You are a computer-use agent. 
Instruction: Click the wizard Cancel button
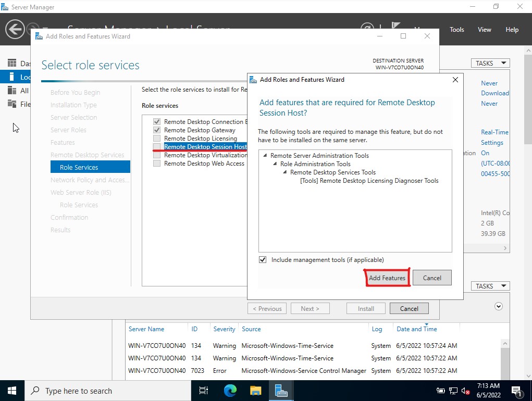(409, 308)
